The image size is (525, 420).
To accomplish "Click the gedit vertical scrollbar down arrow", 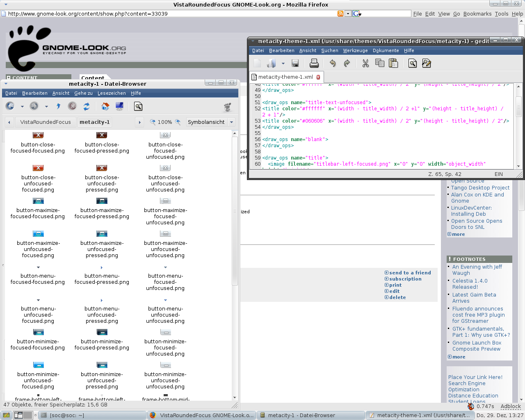I will click(x=518, y=166).
